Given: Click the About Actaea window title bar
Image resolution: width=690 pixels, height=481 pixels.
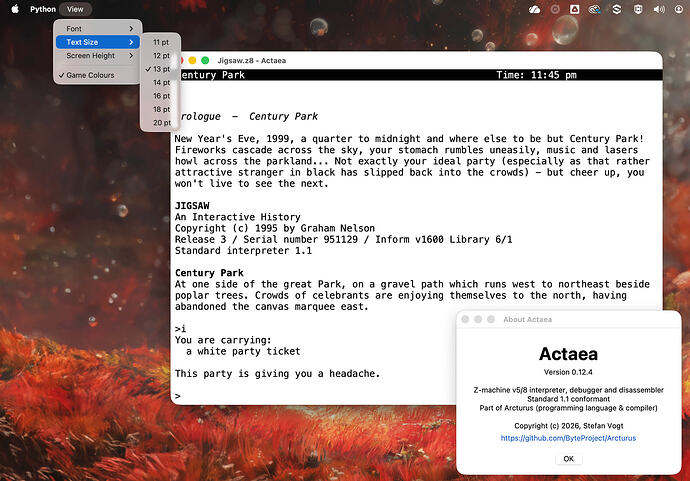Looking at the screenshot, I should [x=569, y=319].
